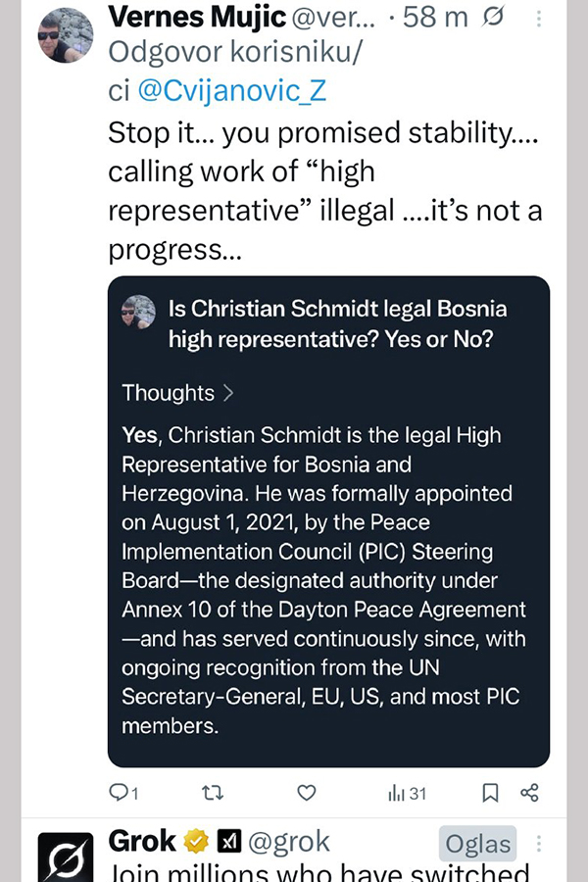588x882 pixels.
Task: Tap Grok's gold verified badge
Action: click(198, 842)
